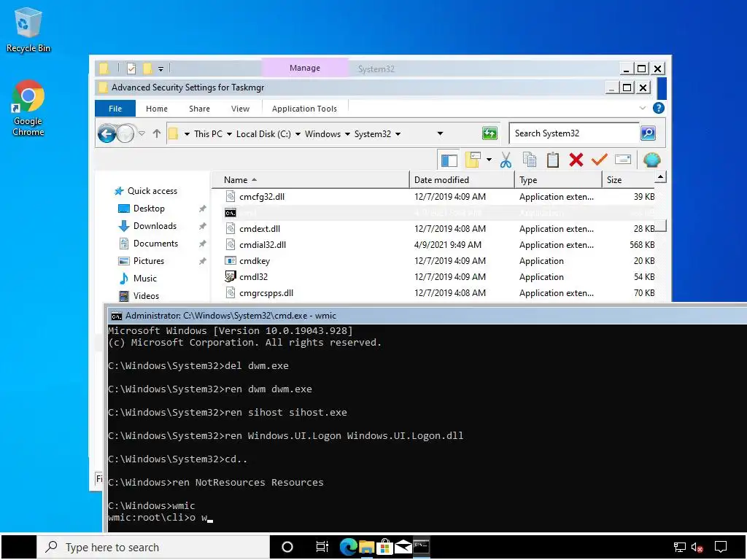Open Quick access in navigation pane

click(x=146, y=191)
